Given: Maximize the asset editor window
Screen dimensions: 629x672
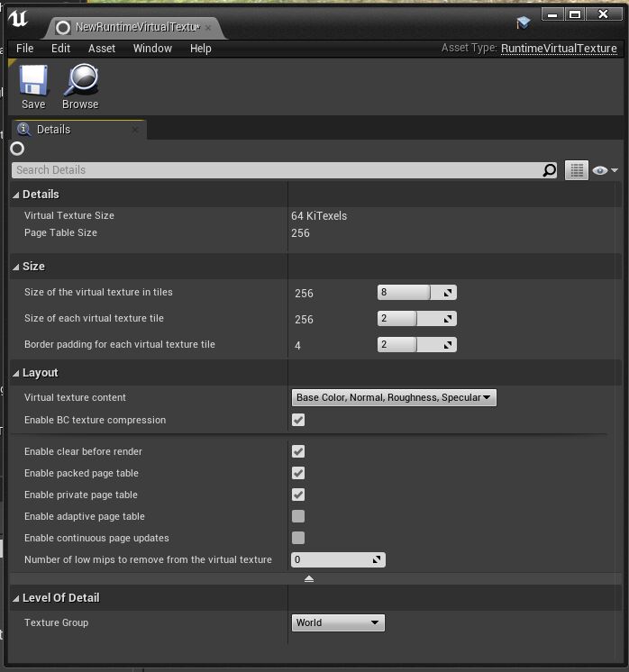Looking at the screenshot, I should pos(575,14).
